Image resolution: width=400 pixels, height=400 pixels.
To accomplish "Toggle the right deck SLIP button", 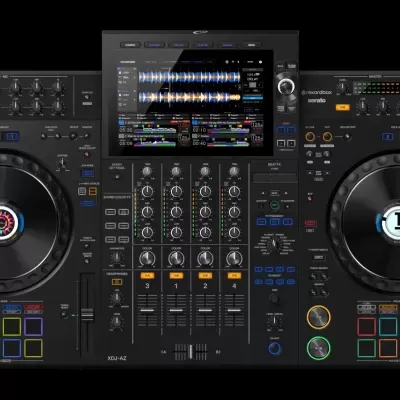I will click(x=310, y=199).
